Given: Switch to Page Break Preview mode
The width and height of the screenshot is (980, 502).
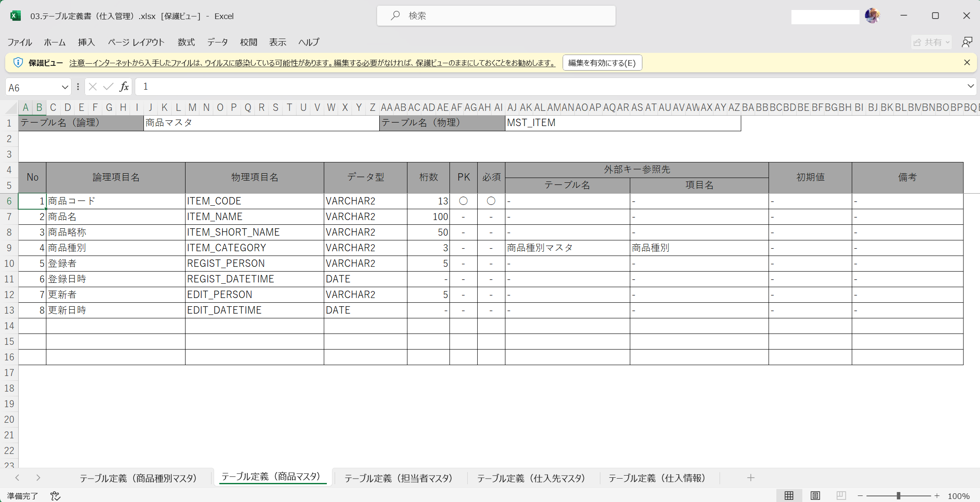Looking at the screenshot, I should click(x=841, y=496).
